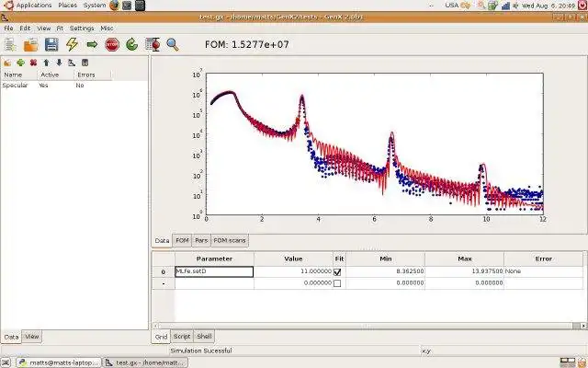Screen dimensions: 588x368
Task: Open the Misc menu
Action: point(107,29)
